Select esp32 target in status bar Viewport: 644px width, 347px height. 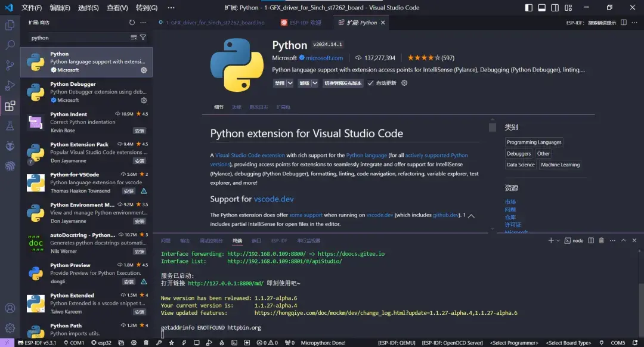[101, 342]
